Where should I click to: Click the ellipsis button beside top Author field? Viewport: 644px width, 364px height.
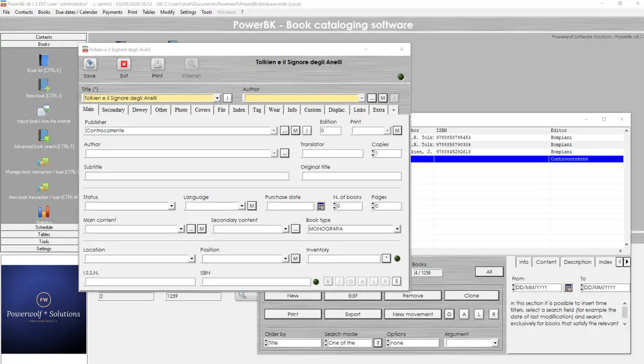372,98
